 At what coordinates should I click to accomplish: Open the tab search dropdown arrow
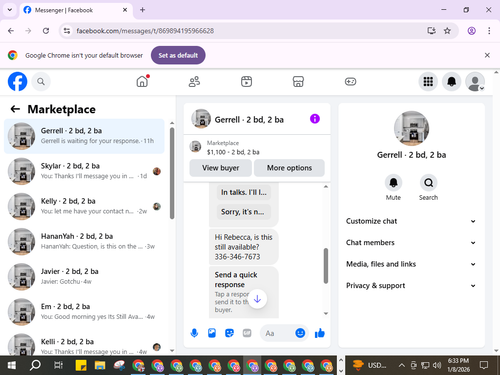click(x=10, y=10)
